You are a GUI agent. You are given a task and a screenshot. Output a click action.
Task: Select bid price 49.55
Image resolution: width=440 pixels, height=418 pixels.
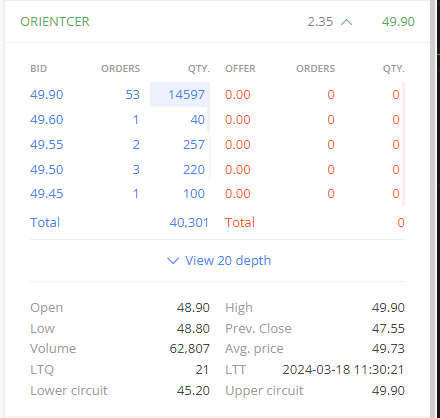pos(46,145)
